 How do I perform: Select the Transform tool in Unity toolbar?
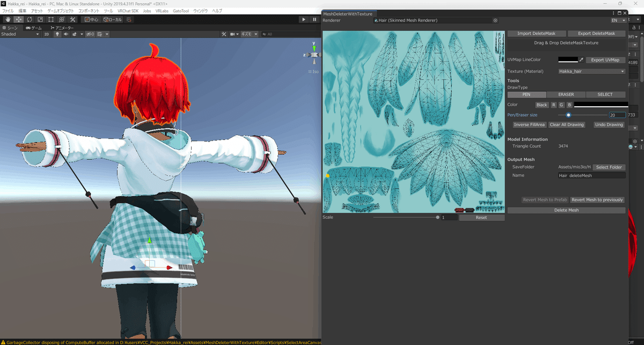[x=62, y=19]
